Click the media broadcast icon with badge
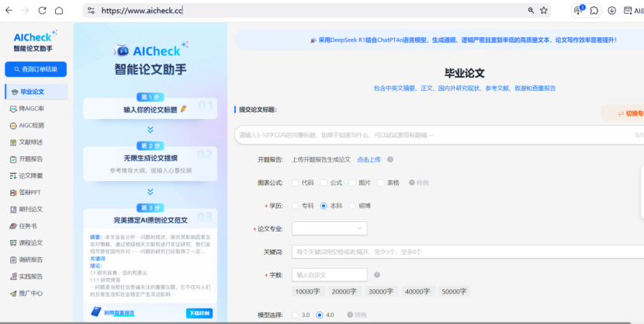Viewport: 644px width, 324px height. (x=579, y=10)
